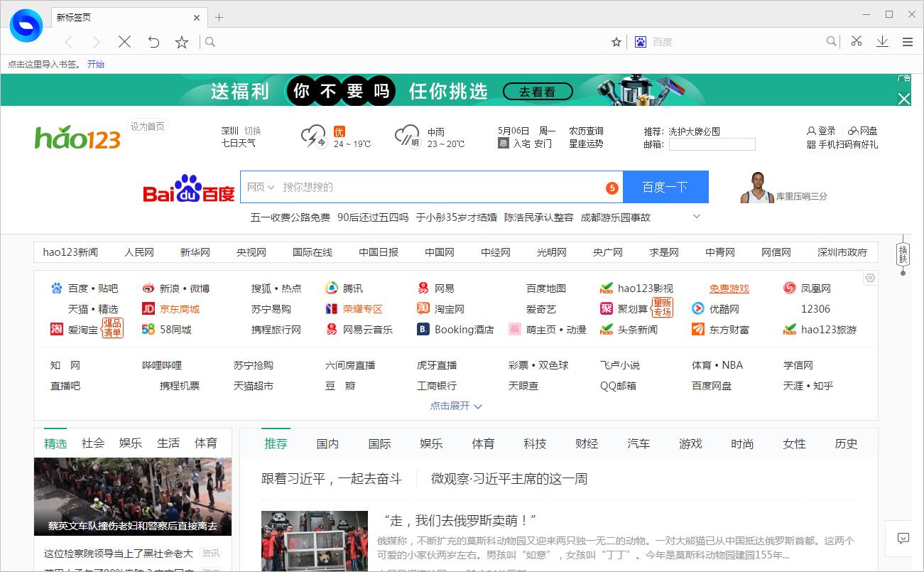Image resolution: width=924 pixels, height=572 pixels.
Task: Open the downloads manager icon
Action: 882,42
